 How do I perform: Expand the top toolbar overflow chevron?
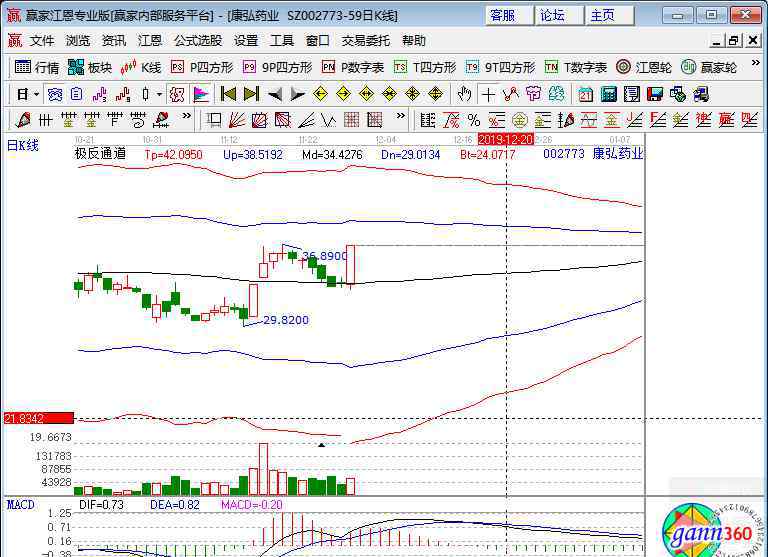[755, 63]
